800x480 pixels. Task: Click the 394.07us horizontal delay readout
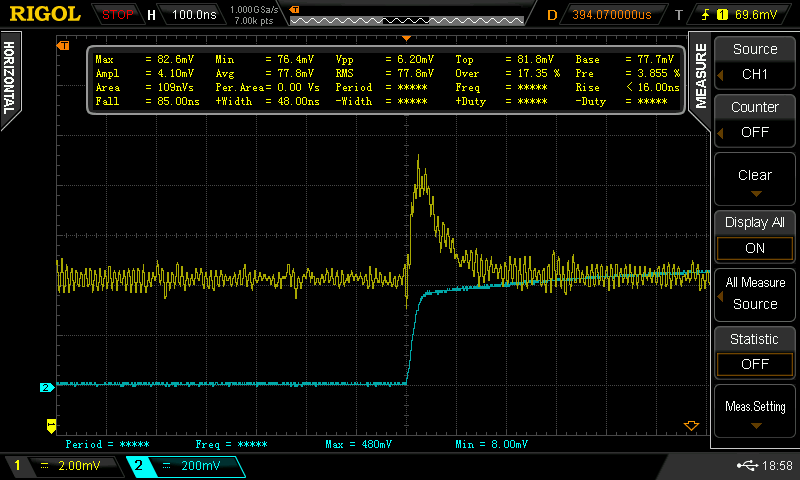coord(612,15)
